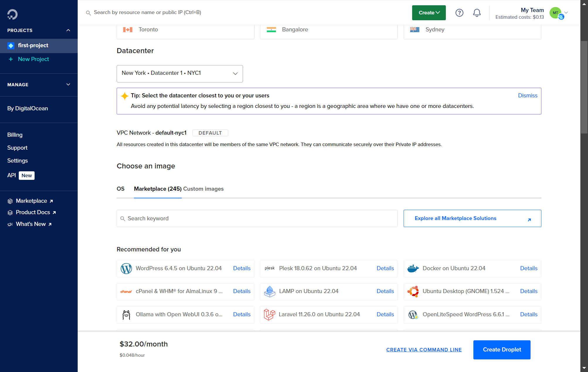Screen dimensions: 588x372
Task: Switch to the Custom images tab
Action: [203, 189]
